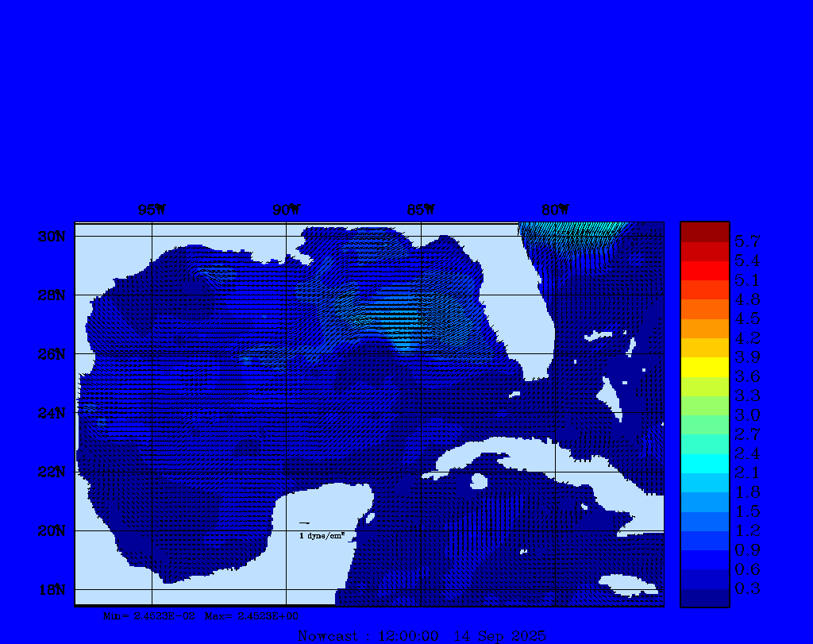
Task: Click the Nowcast timestamp caption
Action: pyautogui.click(x=422, y=636)
